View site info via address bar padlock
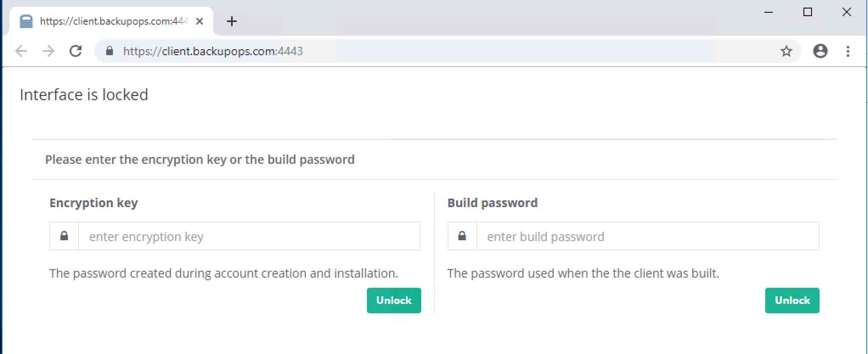Image resolution: width=868 pixels, height=354 pixels. click(x=110, y=51)
